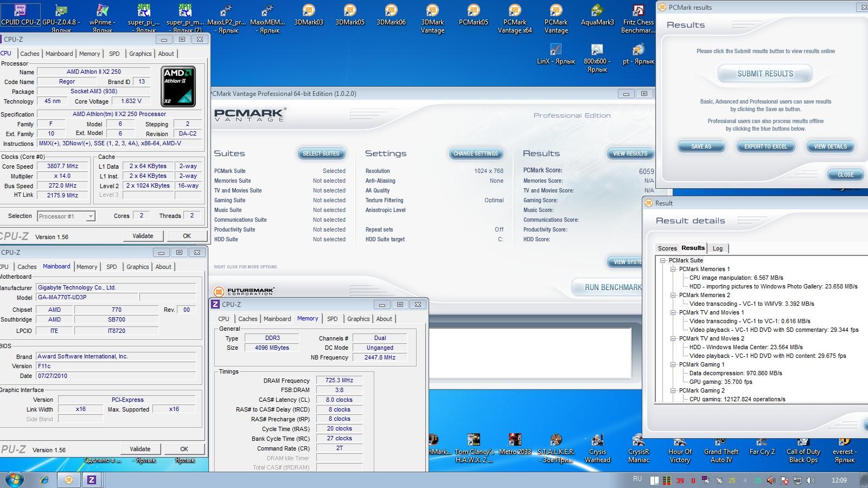Launch GPU-Z 0.4.8 desktop shortcut

pos(61,18)
